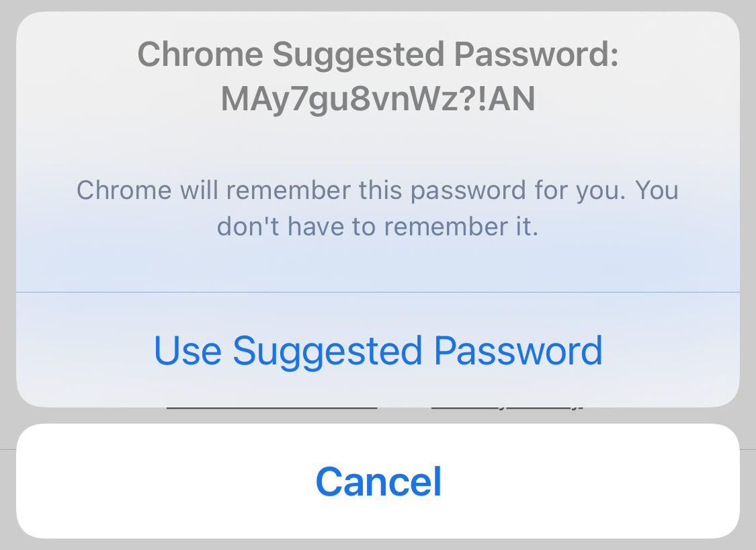The height and width of the screenshot is (550, 756).
Task: Click the word Suggested in the blue action
Action: click(328, 352)
